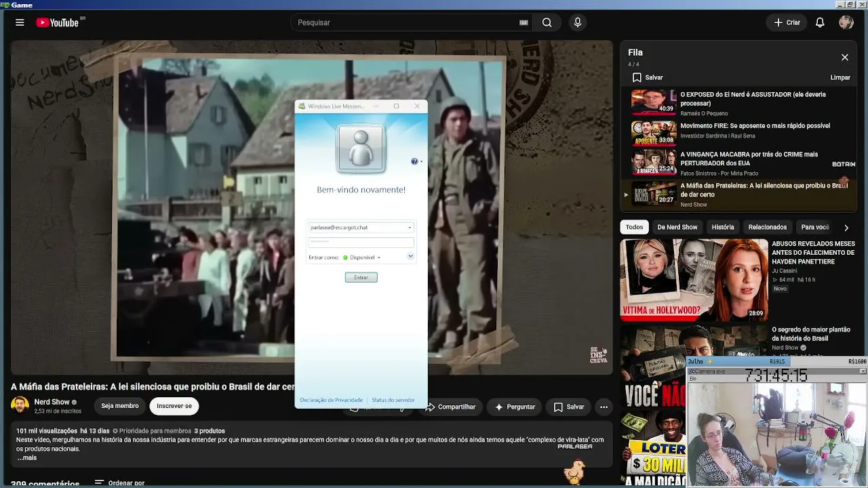Click the SE INSCREVA video watermark
This screenshot has width=868, height=488.
click(x=598, y=355)
